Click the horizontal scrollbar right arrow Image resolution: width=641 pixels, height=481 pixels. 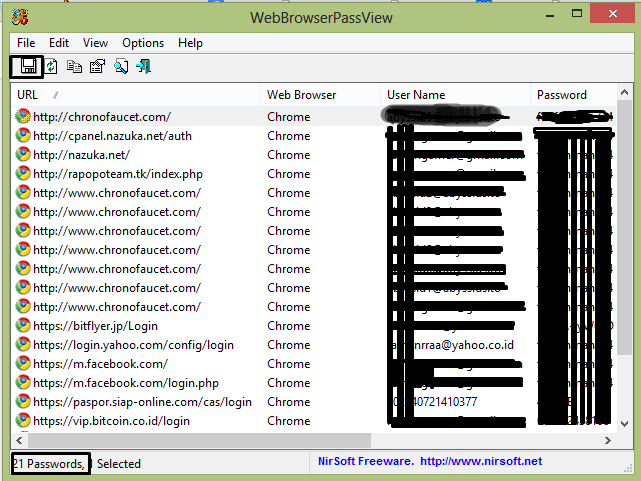608,441
